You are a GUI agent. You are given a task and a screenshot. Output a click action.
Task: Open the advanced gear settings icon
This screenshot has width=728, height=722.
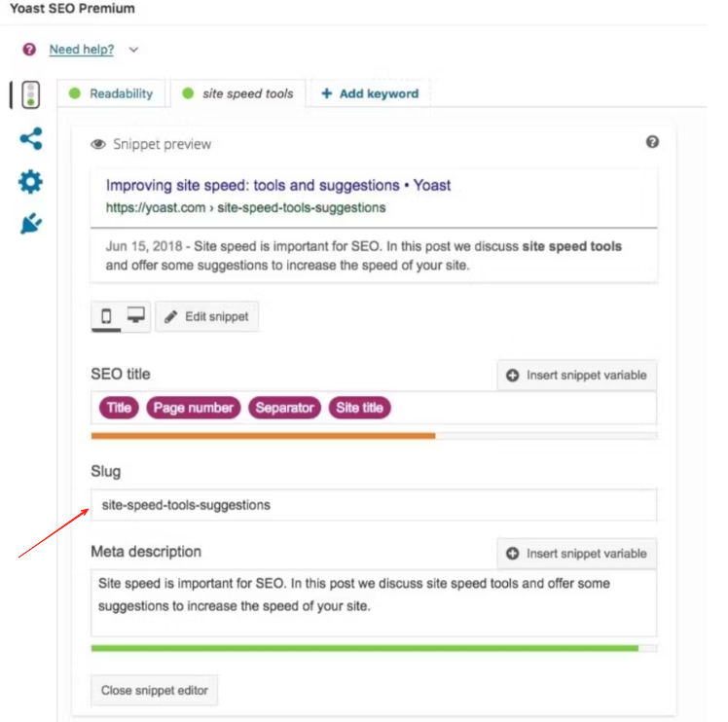click(31, 183)
